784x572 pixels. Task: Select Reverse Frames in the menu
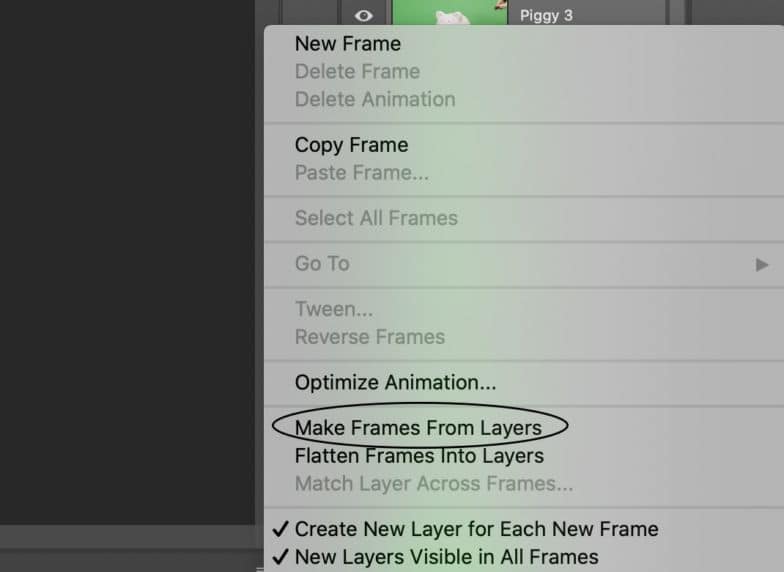tap(369, 337)
